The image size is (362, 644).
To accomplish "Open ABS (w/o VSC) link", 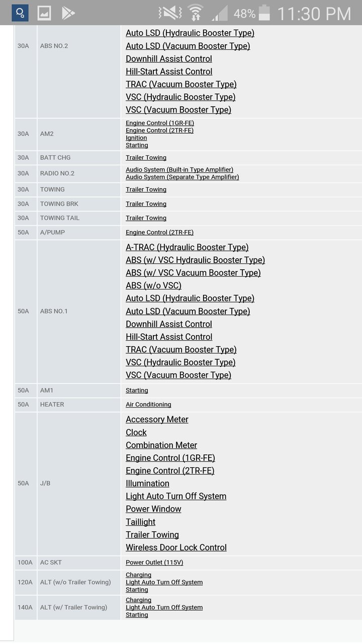I will click(x=153, y=285).
